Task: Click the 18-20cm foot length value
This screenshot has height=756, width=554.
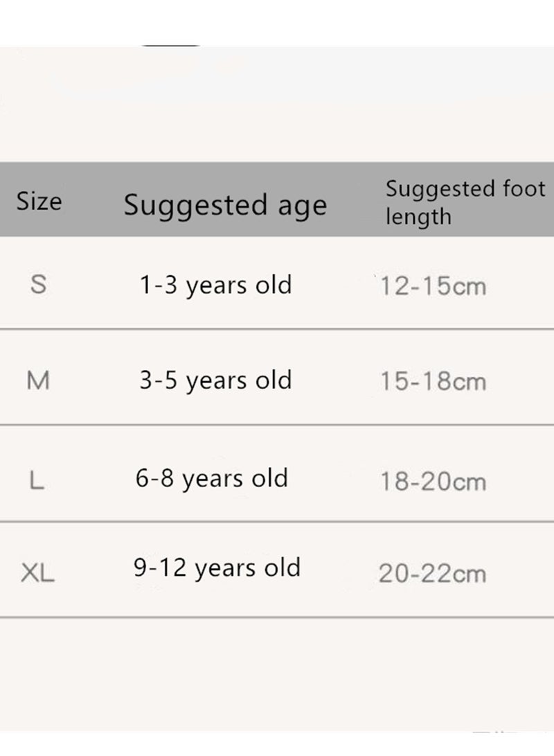Action: pyautogui.click(x=433, y=482)
